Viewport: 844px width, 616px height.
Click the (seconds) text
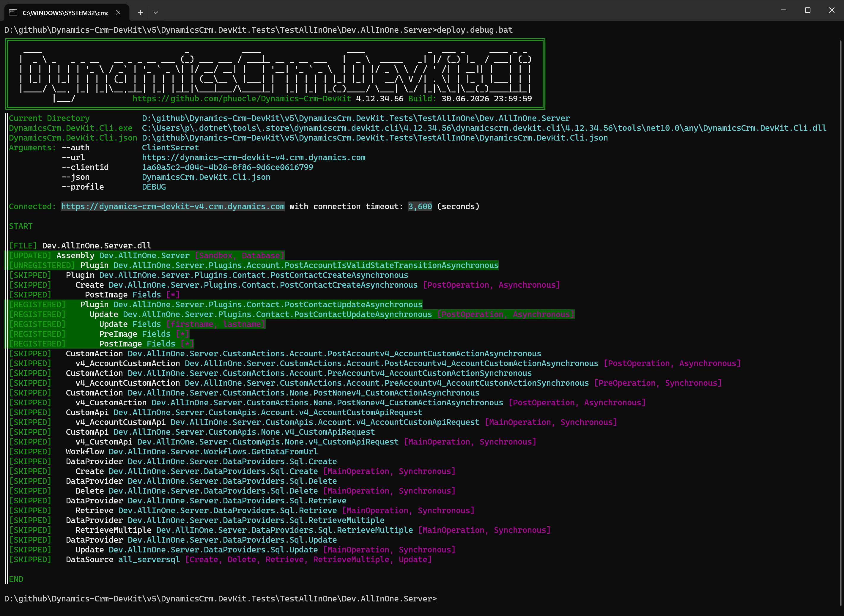[458, 206]
